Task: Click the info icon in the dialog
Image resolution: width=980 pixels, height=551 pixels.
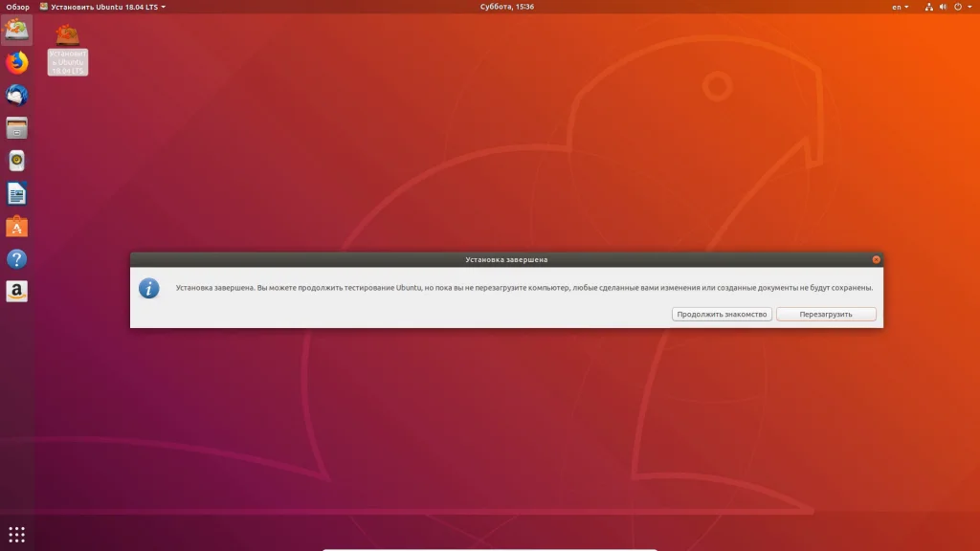Action: [x=148, y=288]
